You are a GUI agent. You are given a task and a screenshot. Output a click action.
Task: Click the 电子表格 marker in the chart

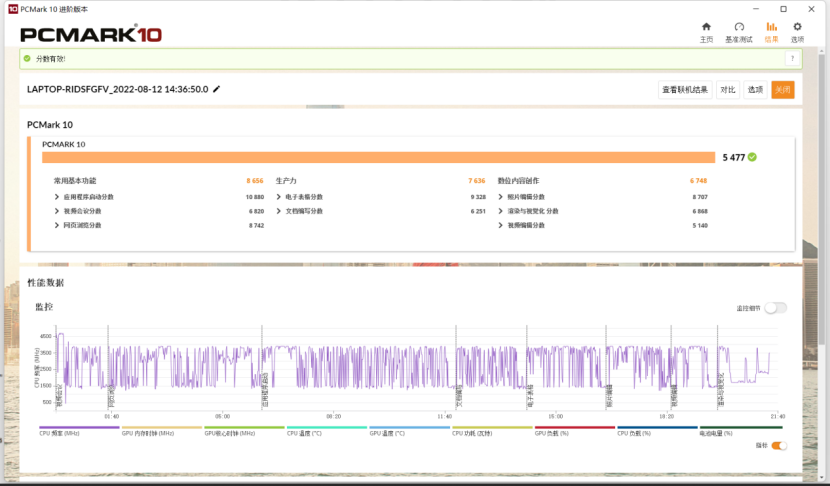tap(530, 397)
